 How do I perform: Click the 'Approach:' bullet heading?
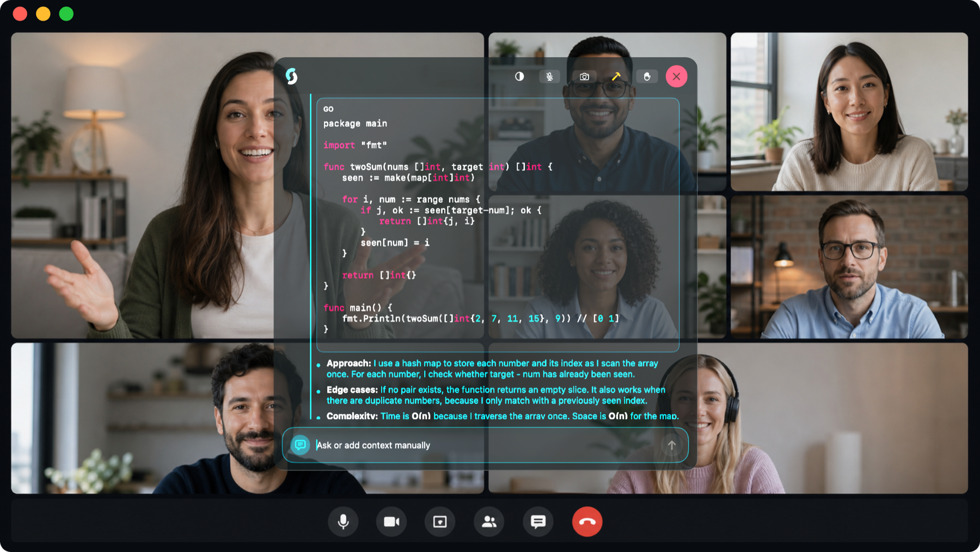click(x=348, y=363)
